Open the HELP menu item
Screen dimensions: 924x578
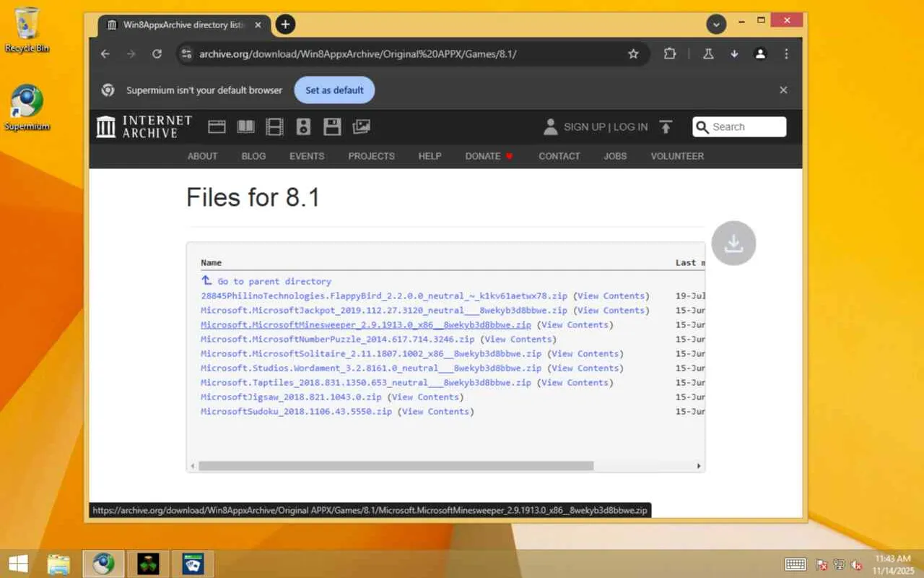coord(430,156)
